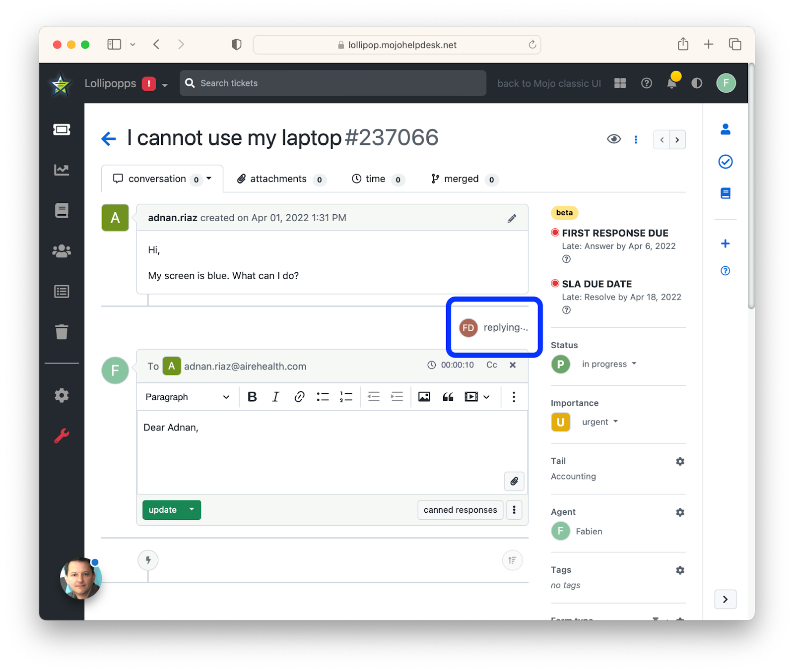Image resolution: width=794 pixels, height=672 pixels.
Task: Open the help question mark in top bar
Action: (646, 83)
